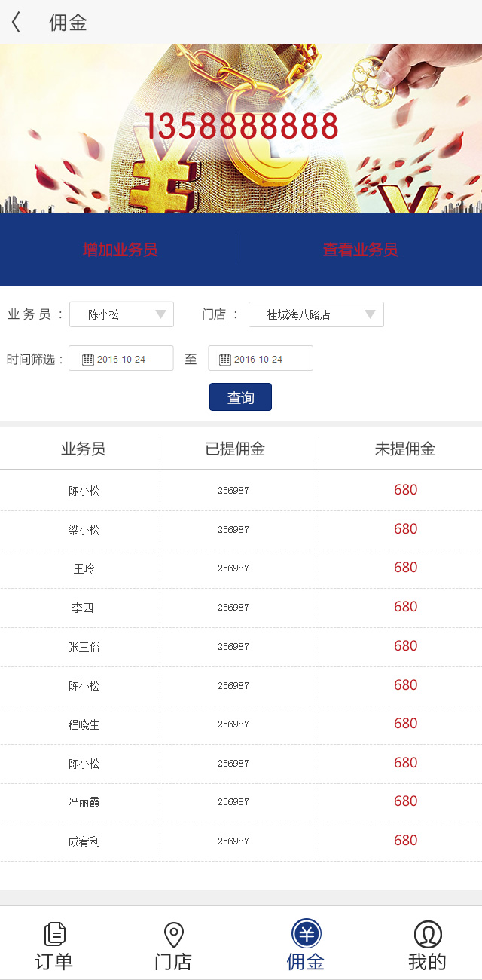The image size is (482, 980).
Task: Click the end date calendar icon
Action: (225, 359)
